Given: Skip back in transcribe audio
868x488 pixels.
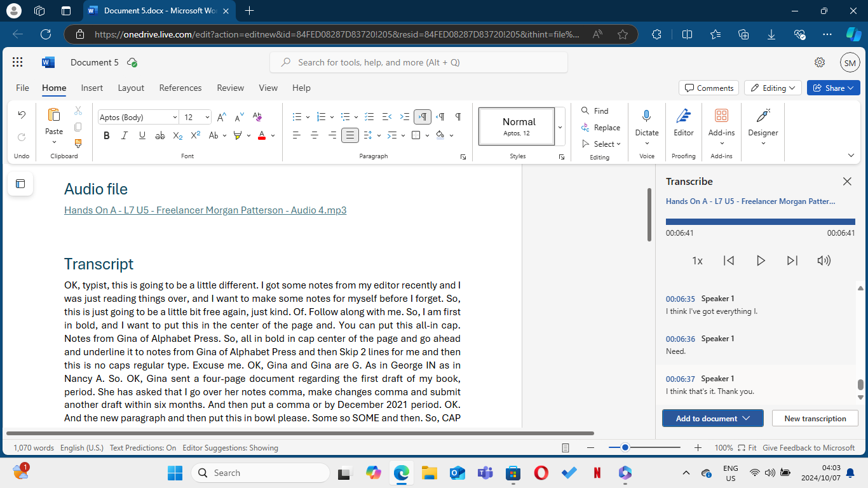Looking at the screenshot, I should point(729,261).
